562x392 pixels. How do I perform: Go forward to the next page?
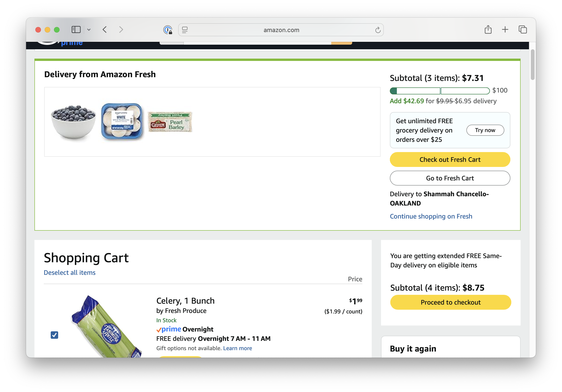121,30
